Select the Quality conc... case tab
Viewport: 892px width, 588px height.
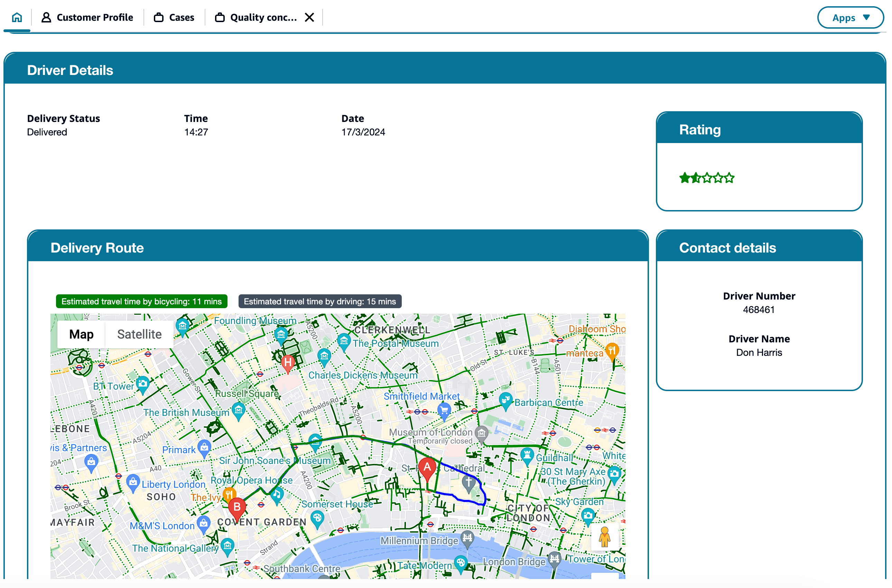[x=256, y=17]
